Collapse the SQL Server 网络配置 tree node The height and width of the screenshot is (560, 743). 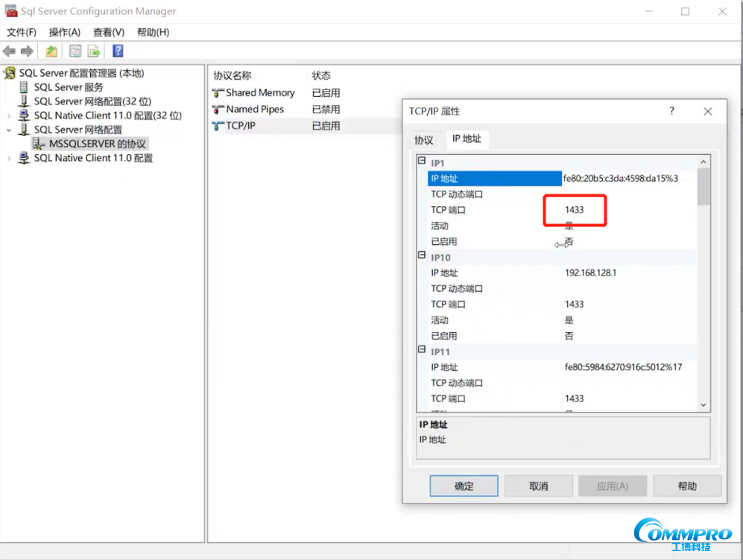9,130
